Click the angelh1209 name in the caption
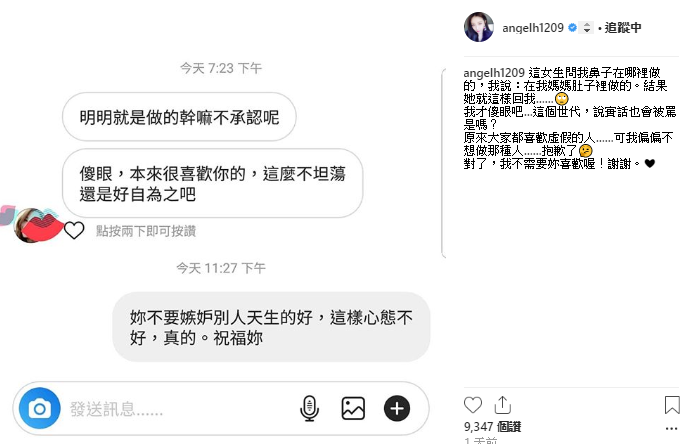Viewport: 690px width, 444px height. (x=494, y=73)
